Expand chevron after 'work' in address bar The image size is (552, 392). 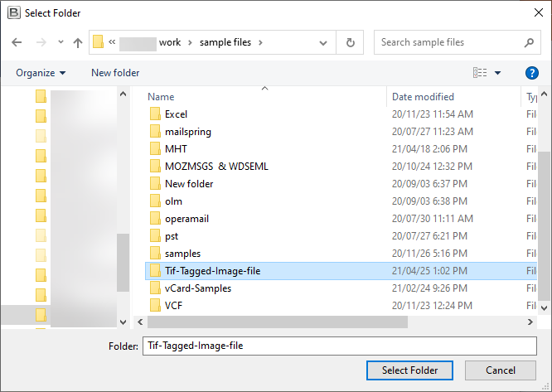190,42
